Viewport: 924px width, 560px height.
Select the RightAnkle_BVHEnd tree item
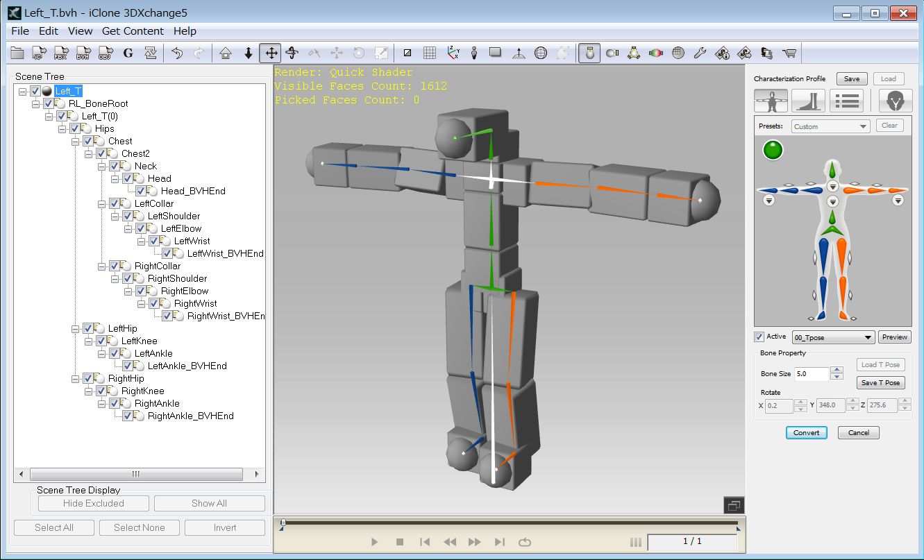pos(191,416)
